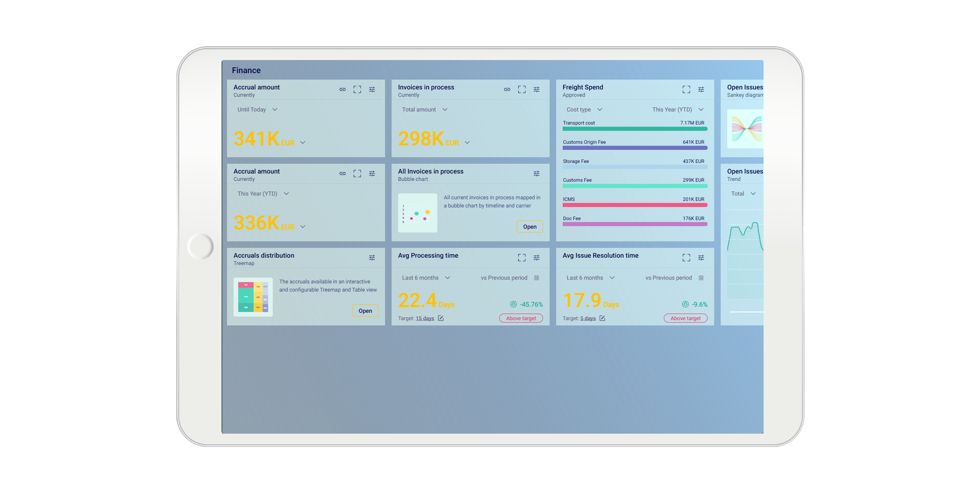Open settings icon on Accruals distribution card
This screenshot has height=490, width=980.
click(x=372, y=258)
